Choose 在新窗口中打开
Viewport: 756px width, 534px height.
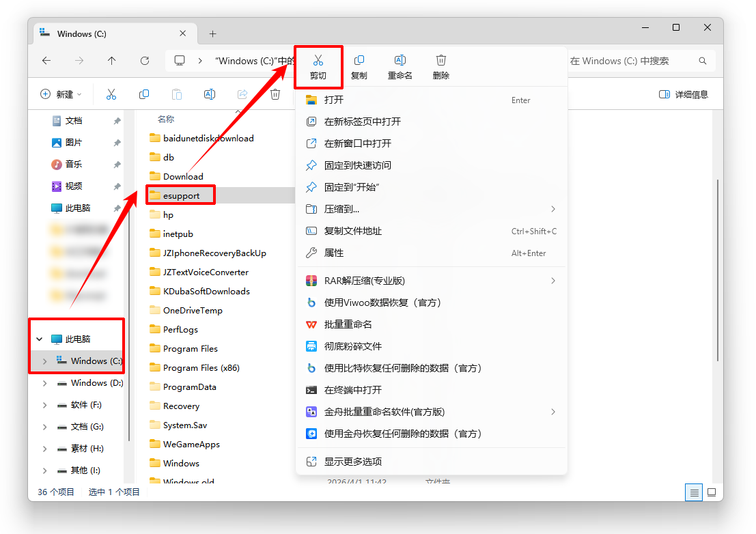(431, 143)
